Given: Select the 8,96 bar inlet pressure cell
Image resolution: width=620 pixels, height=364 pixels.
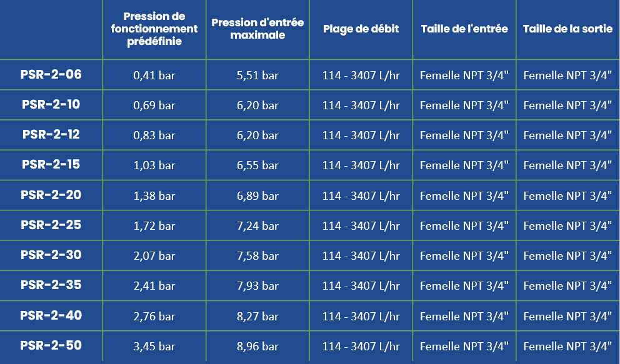Looking at the screenshot, I should (x=257, y=347).
